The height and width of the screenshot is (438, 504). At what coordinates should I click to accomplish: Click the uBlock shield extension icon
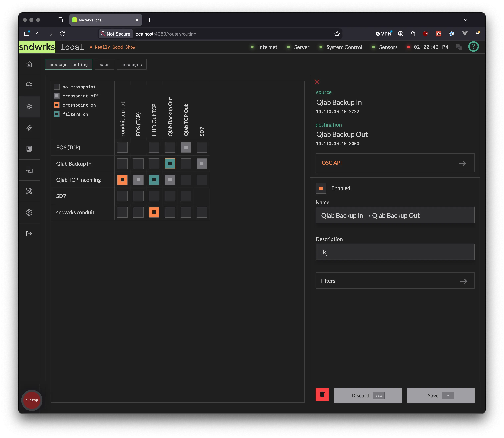(x=425, y=34)
